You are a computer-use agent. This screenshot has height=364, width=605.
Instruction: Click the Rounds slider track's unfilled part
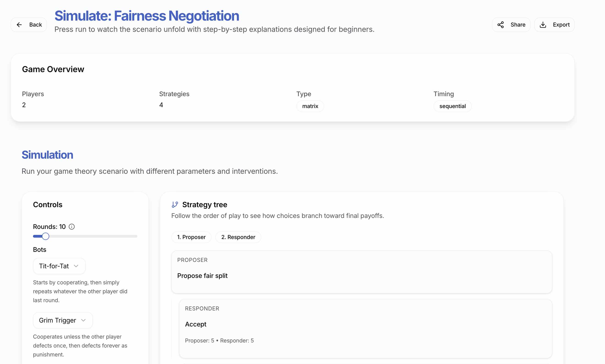click(x=98, y=236)
